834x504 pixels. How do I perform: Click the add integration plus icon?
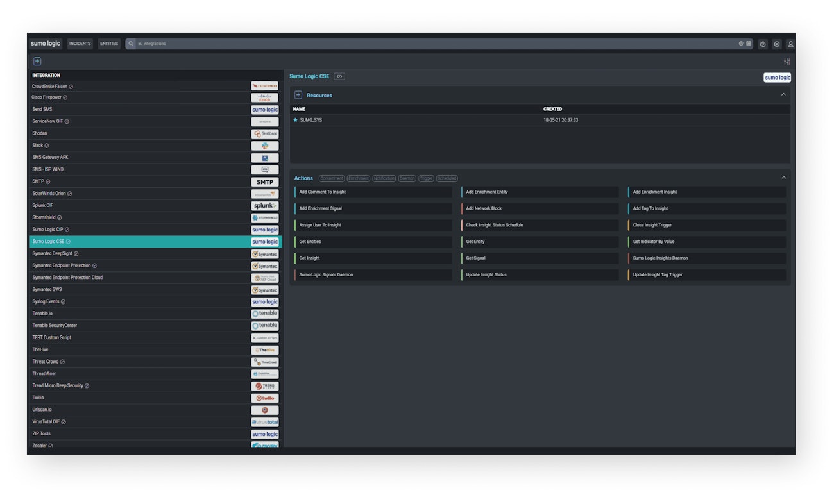pyautogui.click(x=37, y=62)
